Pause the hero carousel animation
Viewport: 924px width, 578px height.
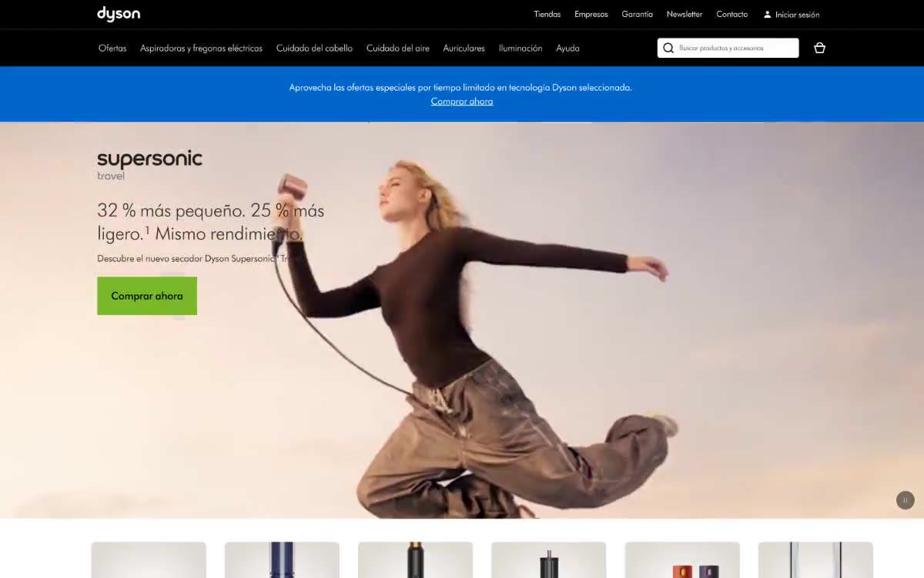point(905,500)
